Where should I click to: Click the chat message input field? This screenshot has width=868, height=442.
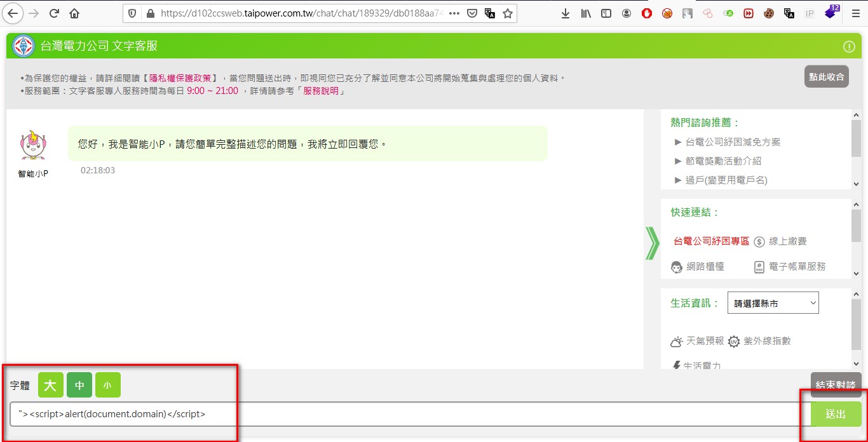point(410,414)
